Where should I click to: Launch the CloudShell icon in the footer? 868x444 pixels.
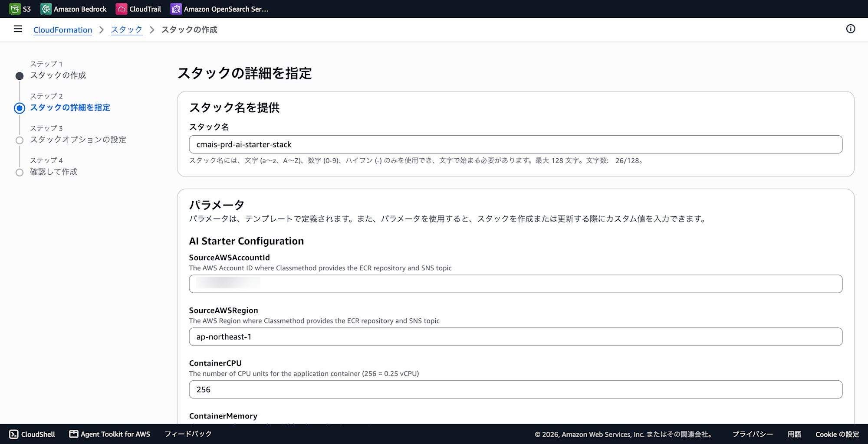point(14,434)
